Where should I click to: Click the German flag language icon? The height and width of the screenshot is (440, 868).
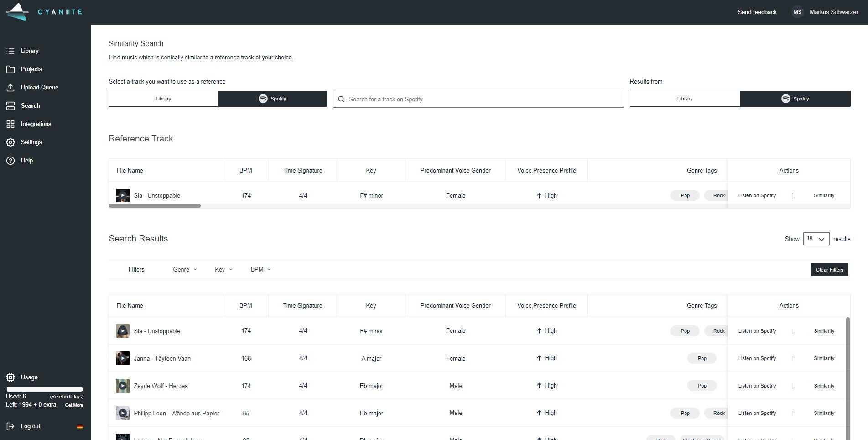tap(80, 427)
